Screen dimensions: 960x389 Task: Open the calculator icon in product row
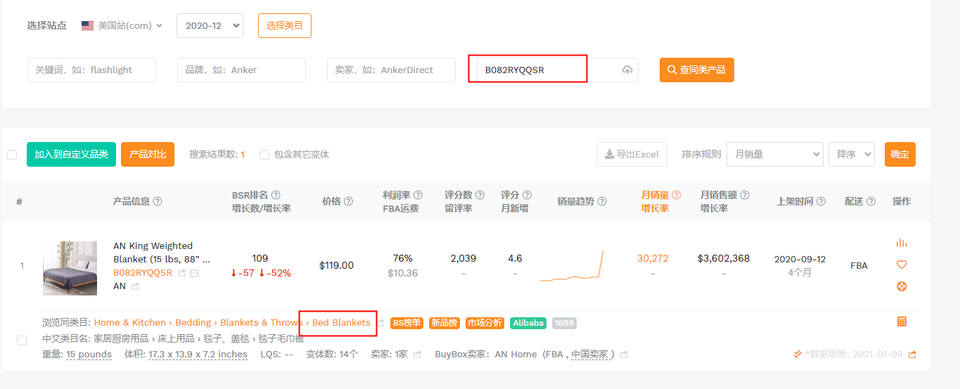point(901,322)
